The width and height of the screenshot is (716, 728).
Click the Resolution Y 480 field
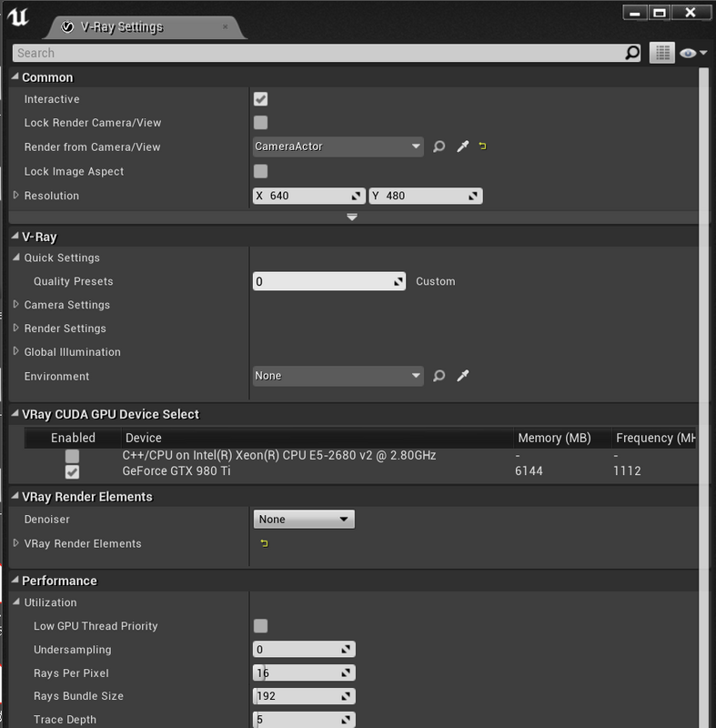coord(426,196)
